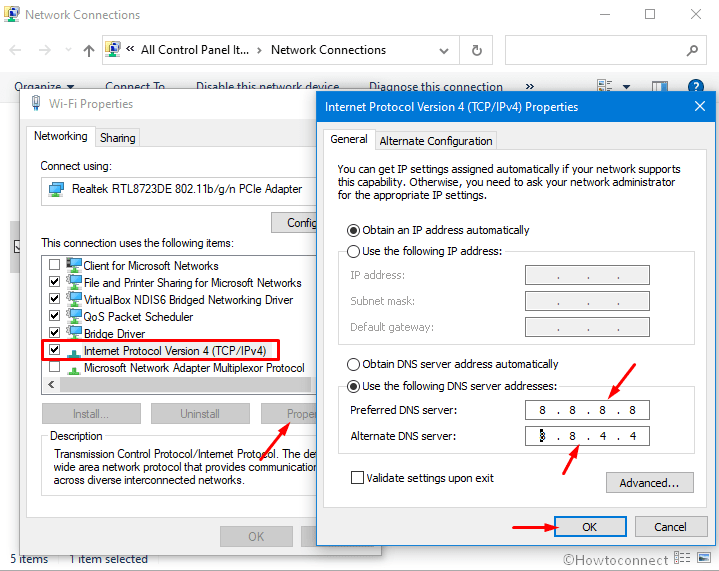Click the Preferred DNS server field
Viewport: 719px width, 571px height.
(x=587, y=410)
